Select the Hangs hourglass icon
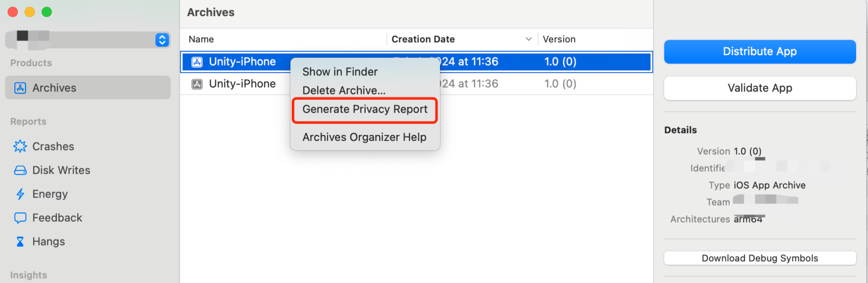Viewport: 868px width, 283px height. coord(20,242)
